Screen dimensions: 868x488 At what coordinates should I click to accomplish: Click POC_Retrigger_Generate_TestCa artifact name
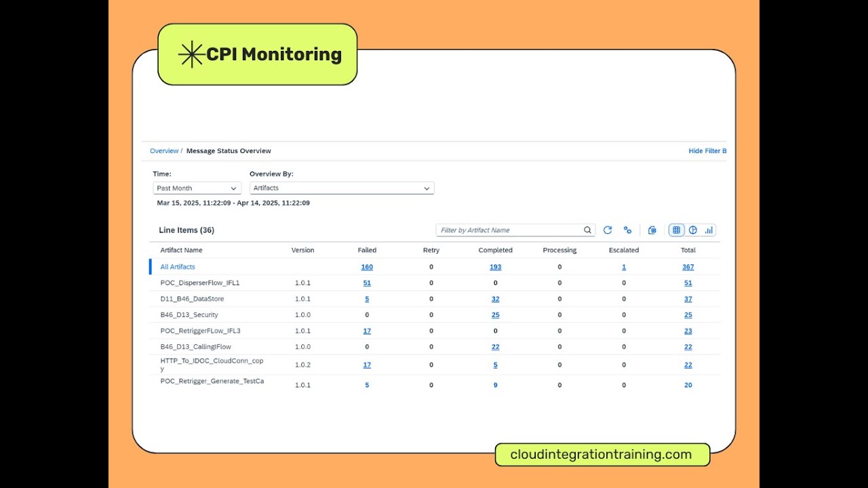tap(212, 381)
